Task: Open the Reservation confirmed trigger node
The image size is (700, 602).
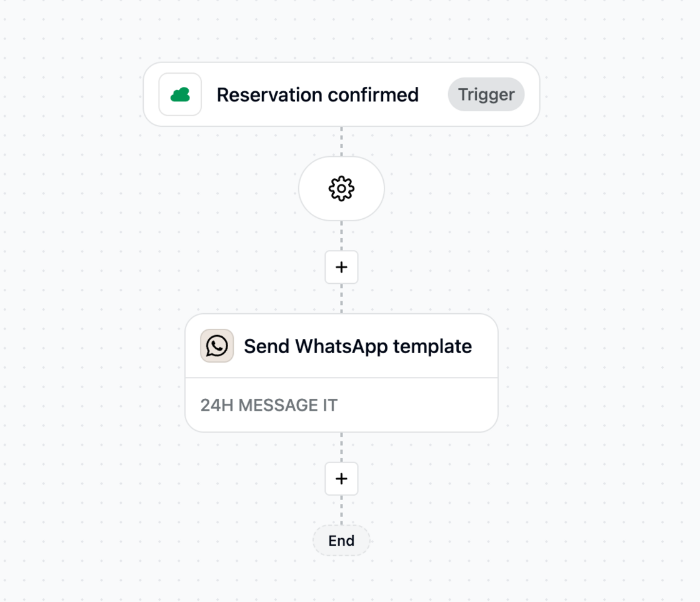Action: pyautogui.click(x=341, y=94)
